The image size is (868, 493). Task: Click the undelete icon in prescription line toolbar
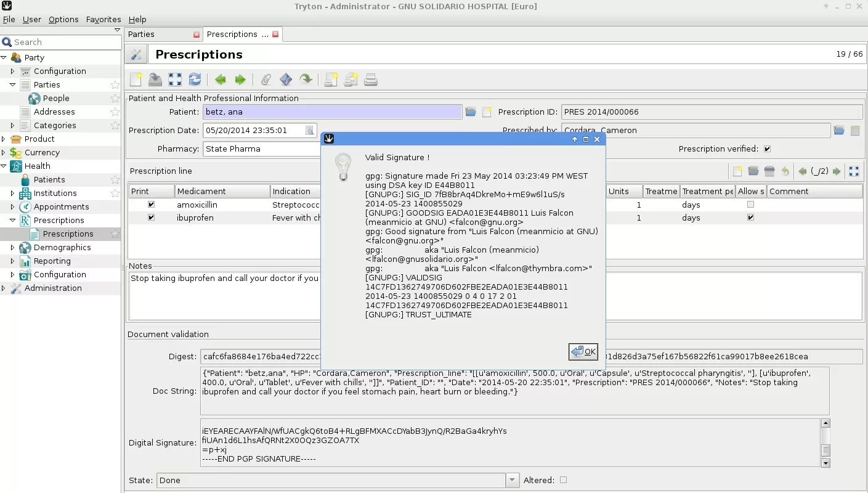[785, 171]
